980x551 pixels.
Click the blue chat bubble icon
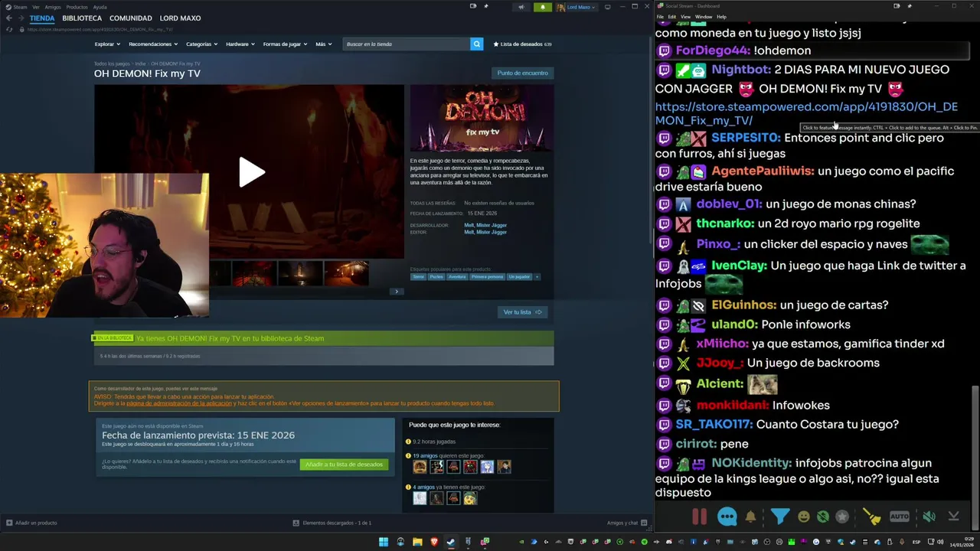tap(727, 517)
